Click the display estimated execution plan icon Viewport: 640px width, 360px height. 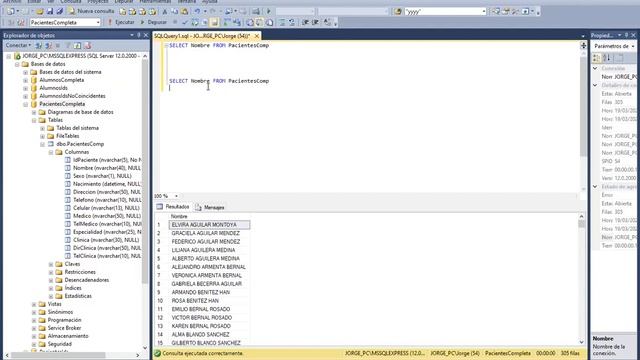(x=195, y=22)
